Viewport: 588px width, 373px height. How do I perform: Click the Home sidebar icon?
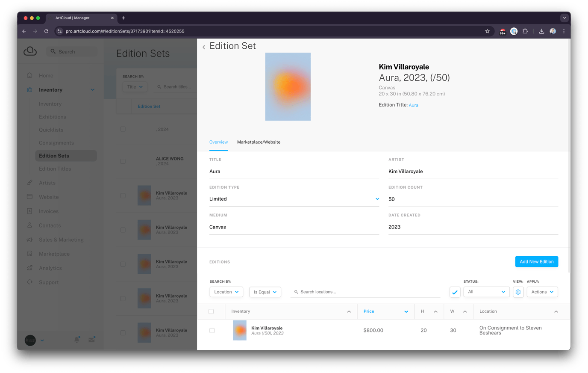click(x=29, y=75)
